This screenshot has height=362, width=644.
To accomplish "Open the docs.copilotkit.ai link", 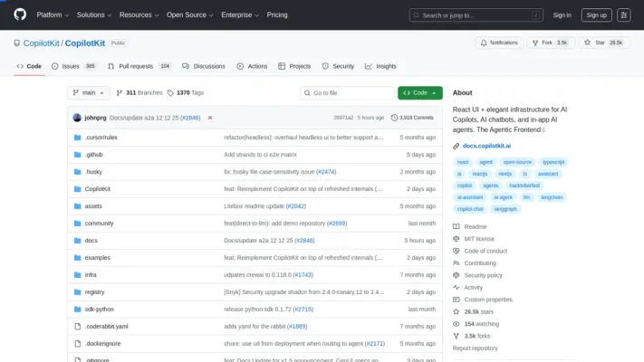I will point(486,145).
